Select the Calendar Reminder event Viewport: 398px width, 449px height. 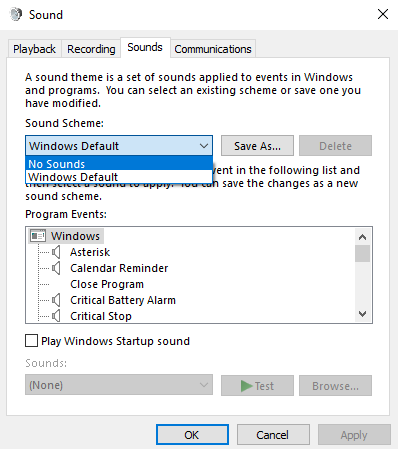click(x=119, y=268)
